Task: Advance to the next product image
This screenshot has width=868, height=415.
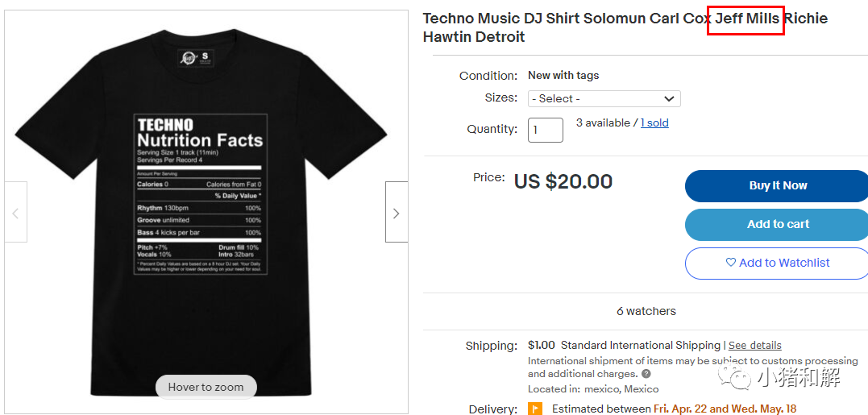Action: click(x=396, y=213)
